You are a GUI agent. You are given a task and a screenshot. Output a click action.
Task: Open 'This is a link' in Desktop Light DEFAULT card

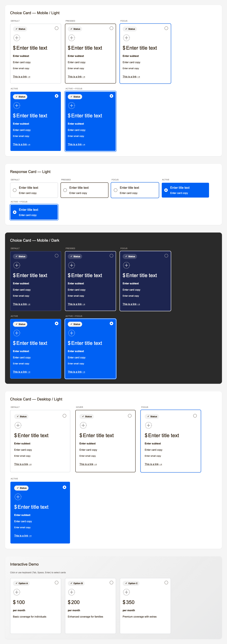[23, 465]
